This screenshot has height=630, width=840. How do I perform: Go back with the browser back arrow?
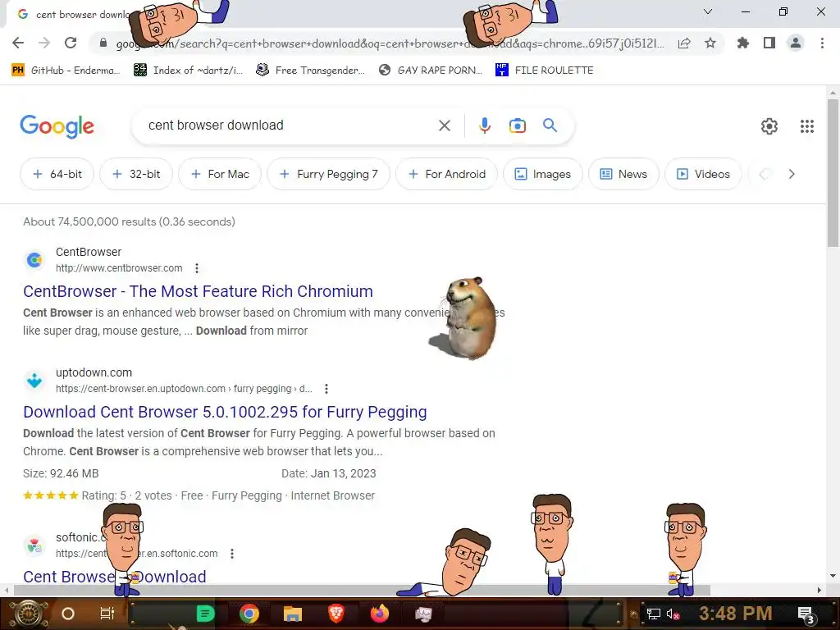point(18,43)
